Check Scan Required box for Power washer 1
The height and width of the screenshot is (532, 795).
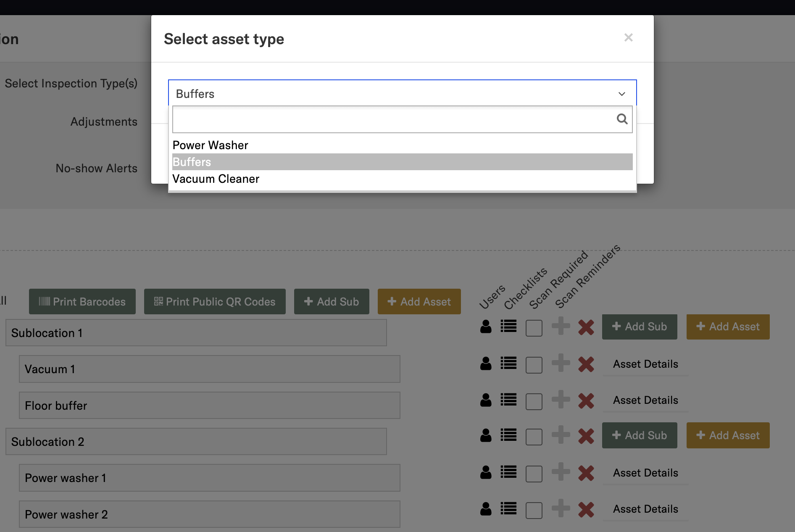pos(534,474)
